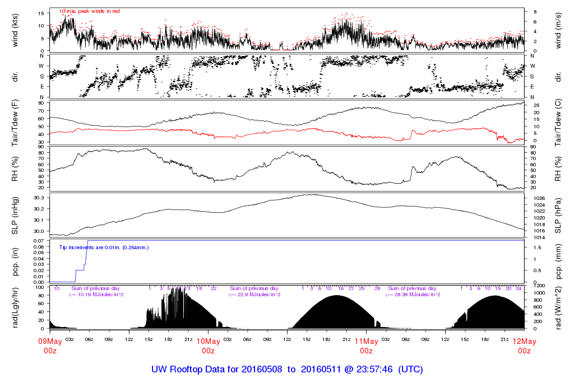Click the 'SLP (inHg)' axis label
This screenshot has height=392, width=574.
(16, 216)
